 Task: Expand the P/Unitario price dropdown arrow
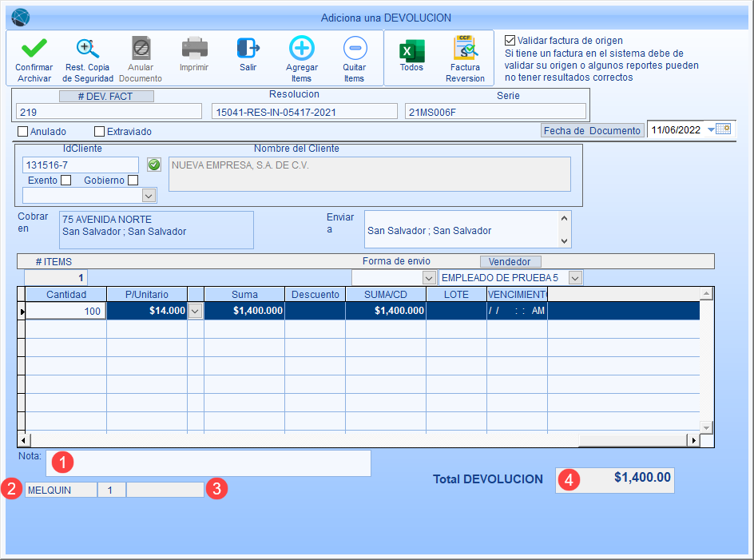195,311
